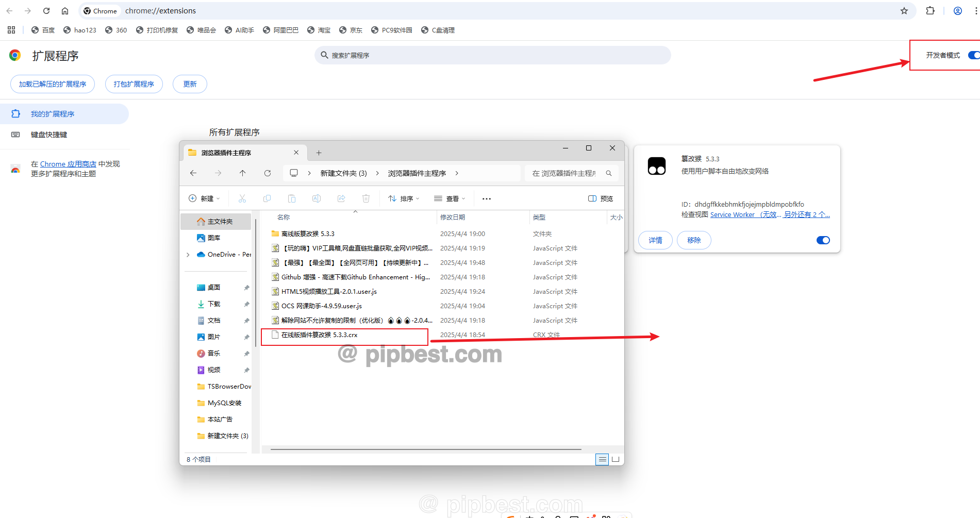Open the 百度 bookmark
This screenshot has width=980, height=518.
tap(43, 30)
